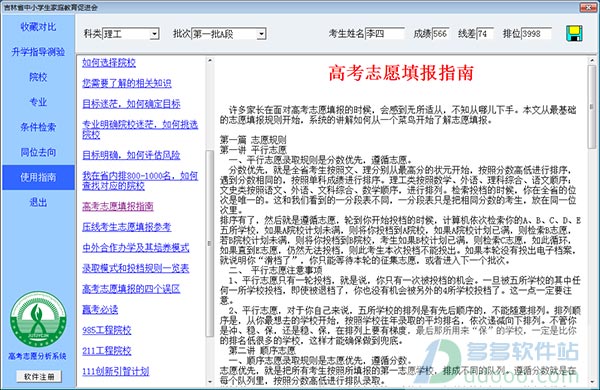600x390 pixels.
Task: Select the highlighted 使用指南 sidebar item
Action: click(38, 178)
